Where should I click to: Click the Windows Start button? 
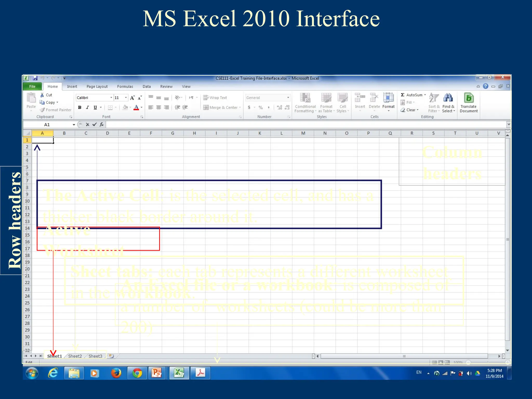point(32,373)
